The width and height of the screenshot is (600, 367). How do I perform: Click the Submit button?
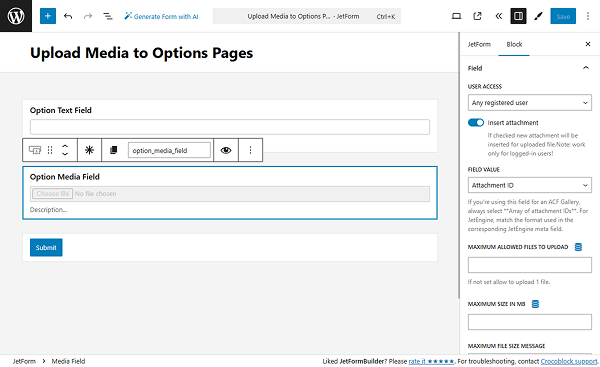[x=46, y=247]
